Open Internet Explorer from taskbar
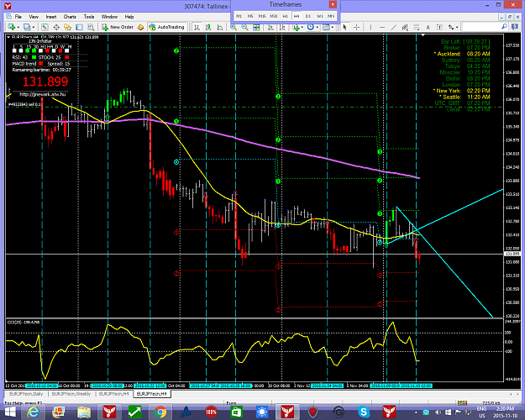Viewport: 525px width, 420px height. pyautogui.click(x=33, y=412)
